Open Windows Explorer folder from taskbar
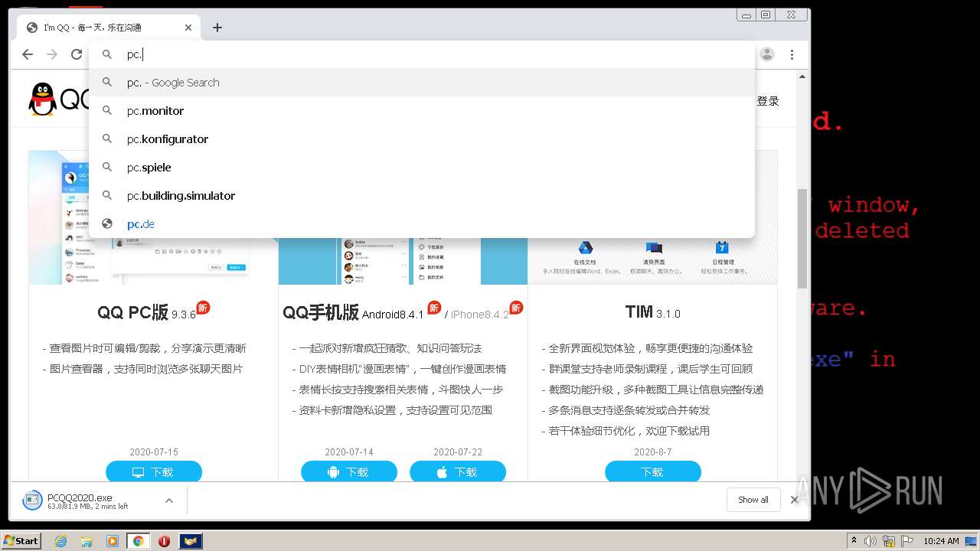Viewport: 980px width, 551px height. click(87, 541)
